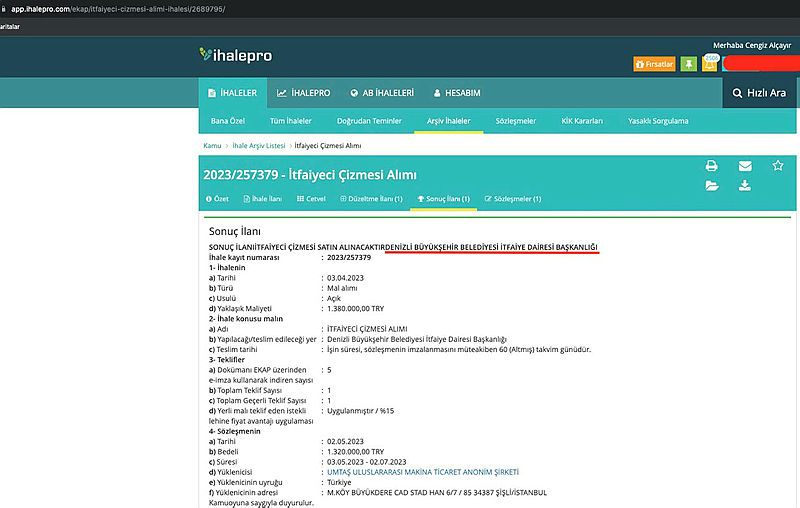Click the print icon
The width and height of the screenshot is (800, 508).
712,166
